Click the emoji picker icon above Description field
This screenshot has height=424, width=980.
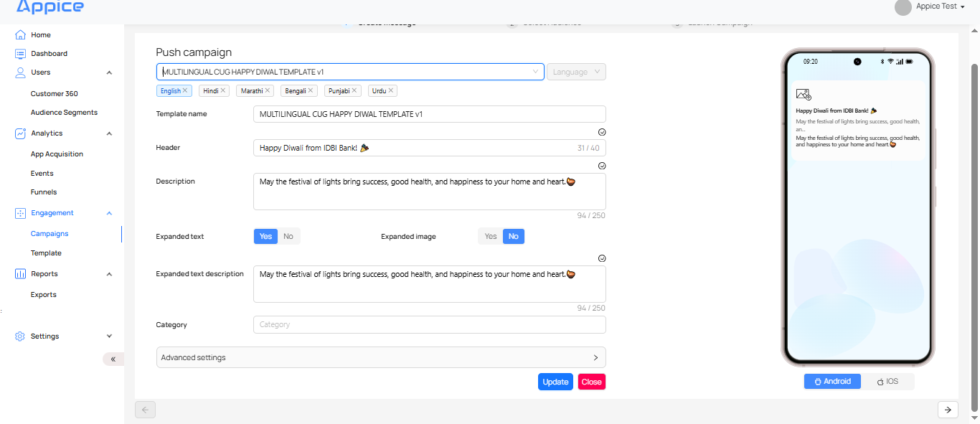tap(602, 166)
